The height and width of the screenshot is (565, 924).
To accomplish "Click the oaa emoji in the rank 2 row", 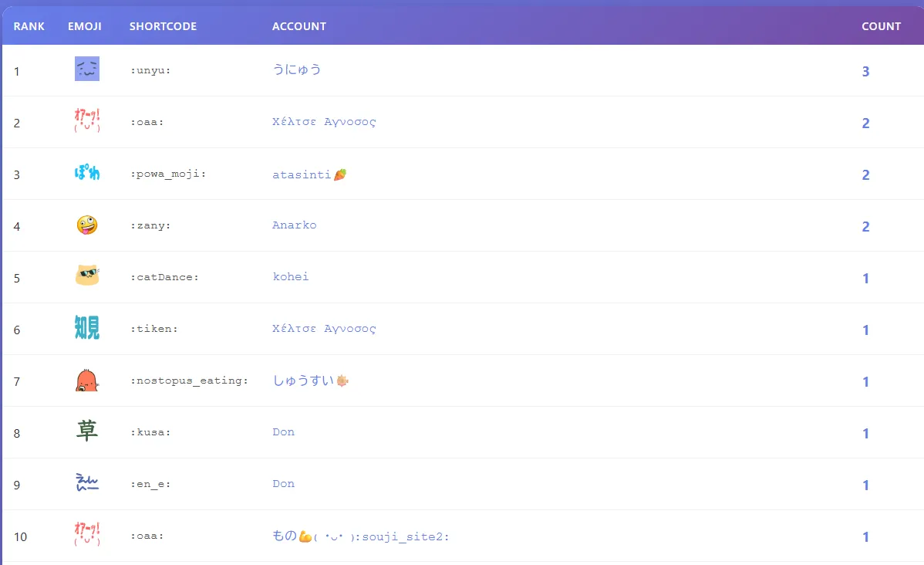I will (x=87, y=121).
